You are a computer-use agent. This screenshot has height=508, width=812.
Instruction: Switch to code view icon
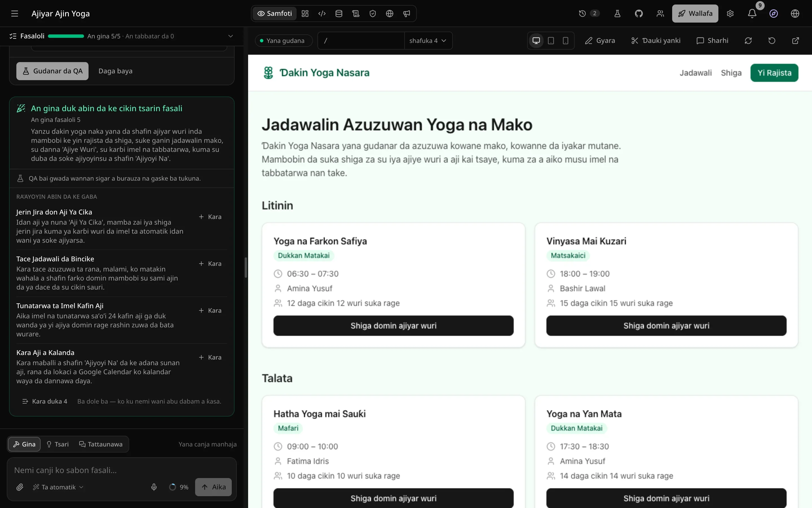pos(322,14)
